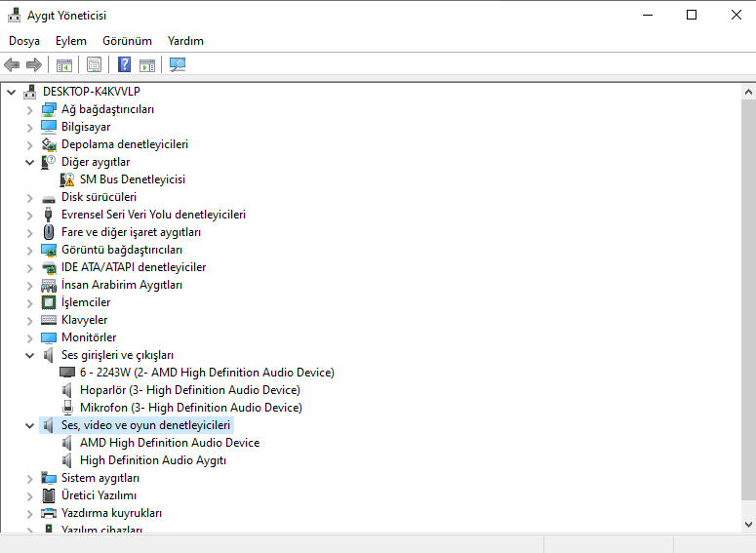Viewport: 756px width, 553px height.
Task: Click the Back arrow toolbar icon
Action: [x=12, y=64]
